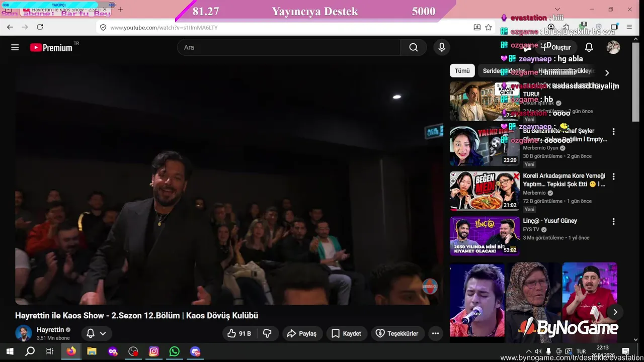644x362 pixels.
Task: Show more Shorts with next arrow
Action: [615, 312]
